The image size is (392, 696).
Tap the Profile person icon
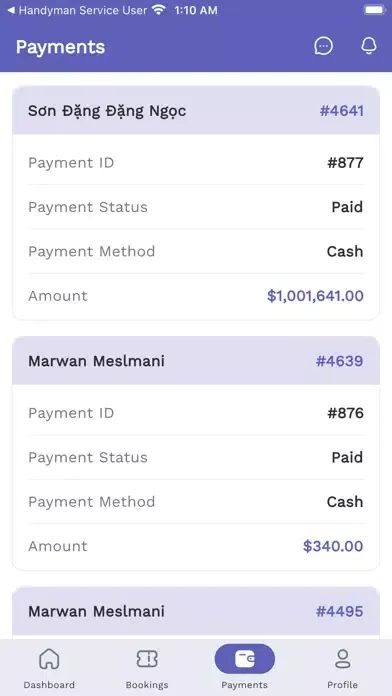coord(342,659)
